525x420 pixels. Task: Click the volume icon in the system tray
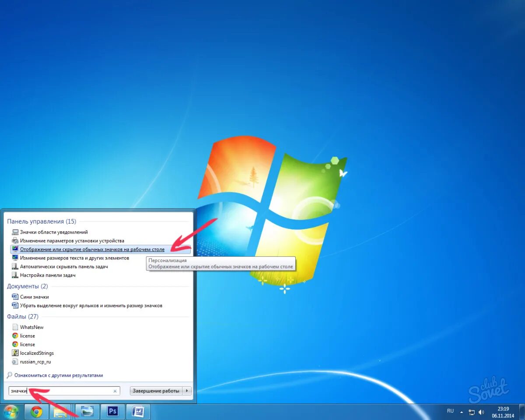(482, 411)
